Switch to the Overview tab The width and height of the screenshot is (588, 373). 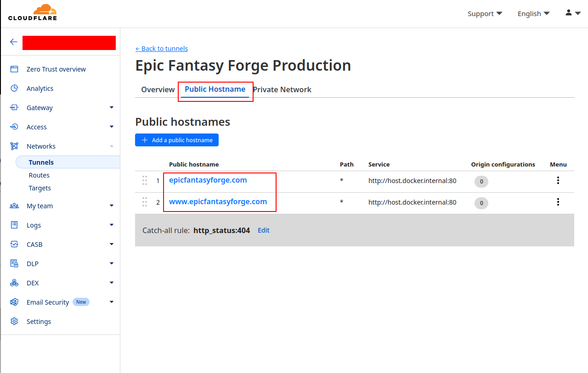158,89
